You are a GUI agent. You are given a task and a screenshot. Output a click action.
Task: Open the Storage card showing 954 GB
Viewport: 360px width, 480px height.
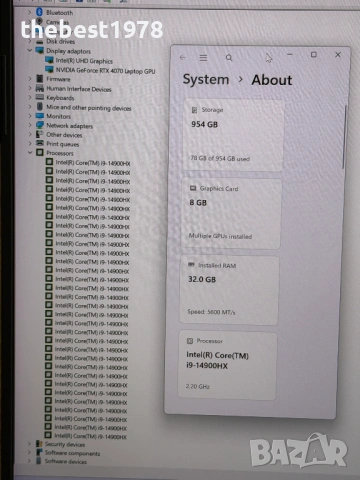click(233, 135)
